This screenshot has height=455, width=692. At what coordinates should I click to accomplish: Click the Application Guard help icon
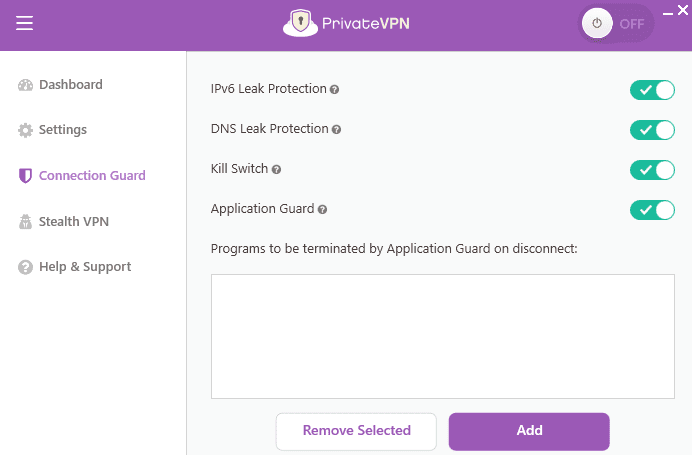[x=323, y=210]
